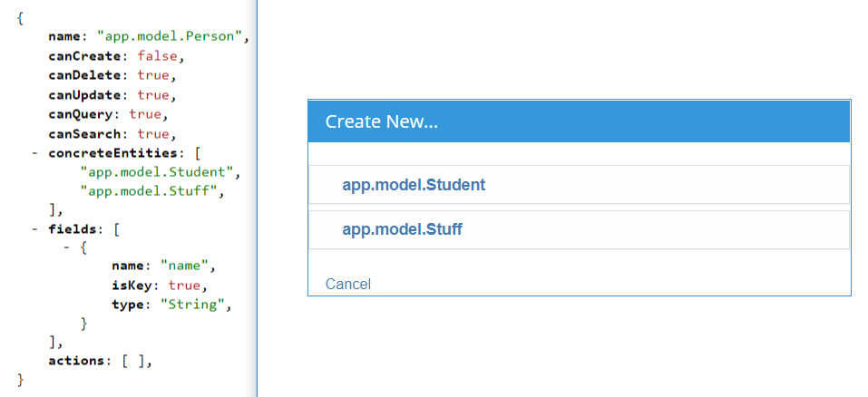Click the canCreate false value
868x397 pixels.
(157, 56)
